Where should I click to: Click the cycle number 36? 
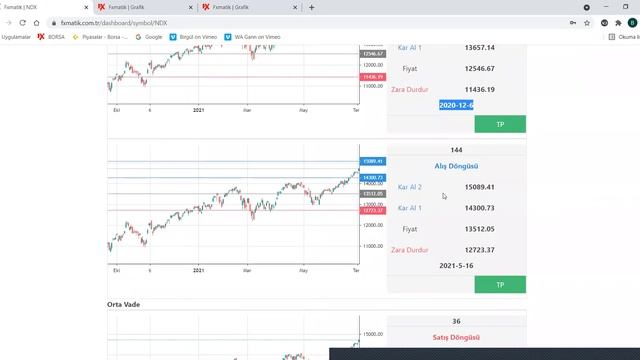pyautogui.click(x=456, y=321)
